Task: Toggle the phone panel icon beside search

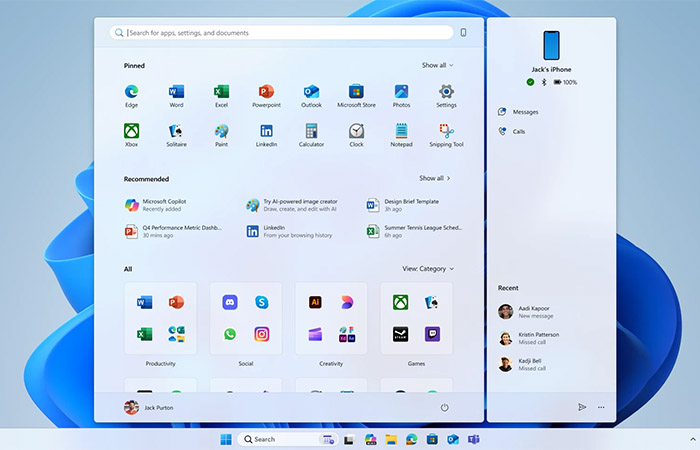Action: tap(463, 33)
